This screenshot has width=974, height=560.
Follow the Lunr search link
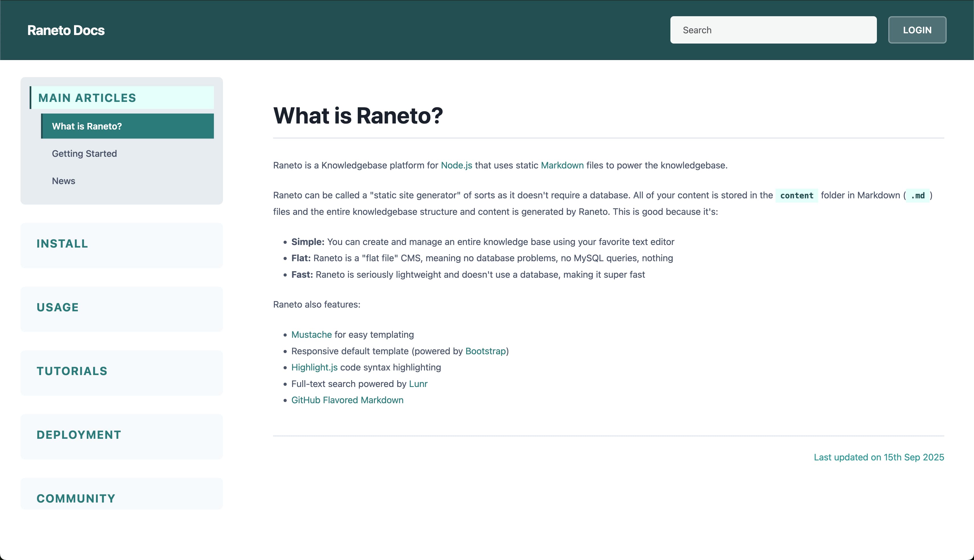click(418, 384)
